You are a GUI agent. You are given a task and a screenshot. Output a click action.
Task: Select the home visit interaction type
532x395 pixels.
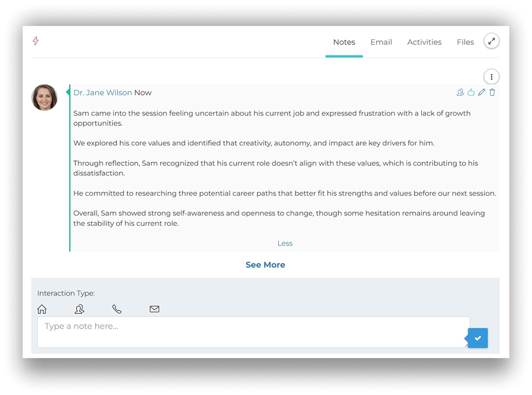click(42, 309)
